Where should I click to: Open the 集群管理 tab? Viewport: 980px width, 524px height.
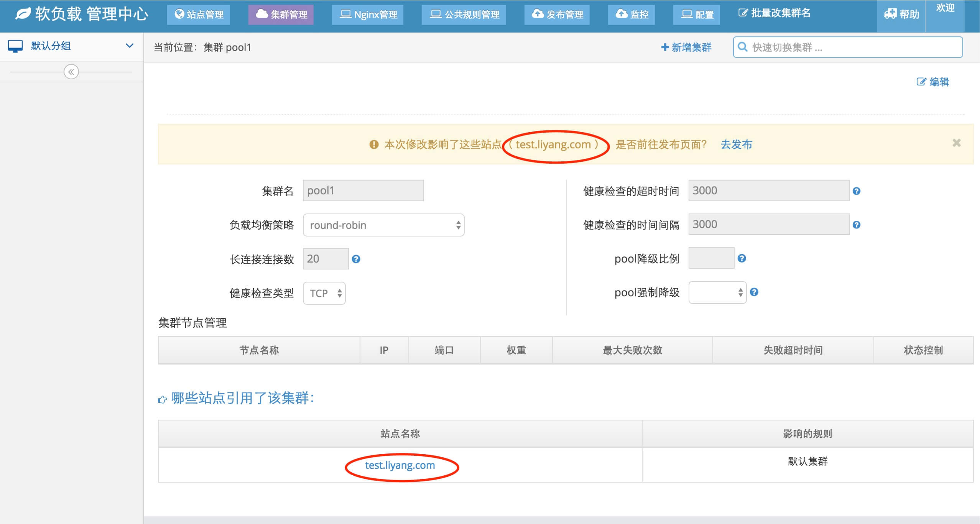tap(281, 15)
